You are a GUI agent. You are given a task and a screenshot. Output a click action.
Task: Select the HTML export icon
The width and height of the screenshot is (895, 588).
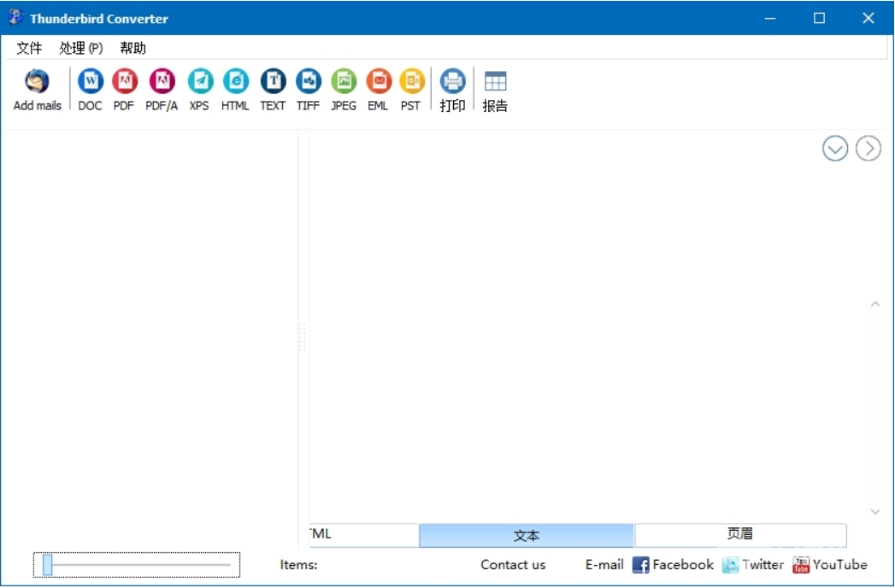[x=236, y=82]
